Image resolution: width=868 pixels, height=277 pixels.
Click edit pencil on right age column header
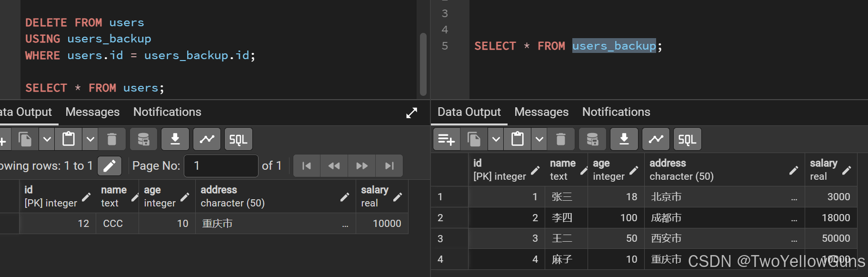(634, 170)
